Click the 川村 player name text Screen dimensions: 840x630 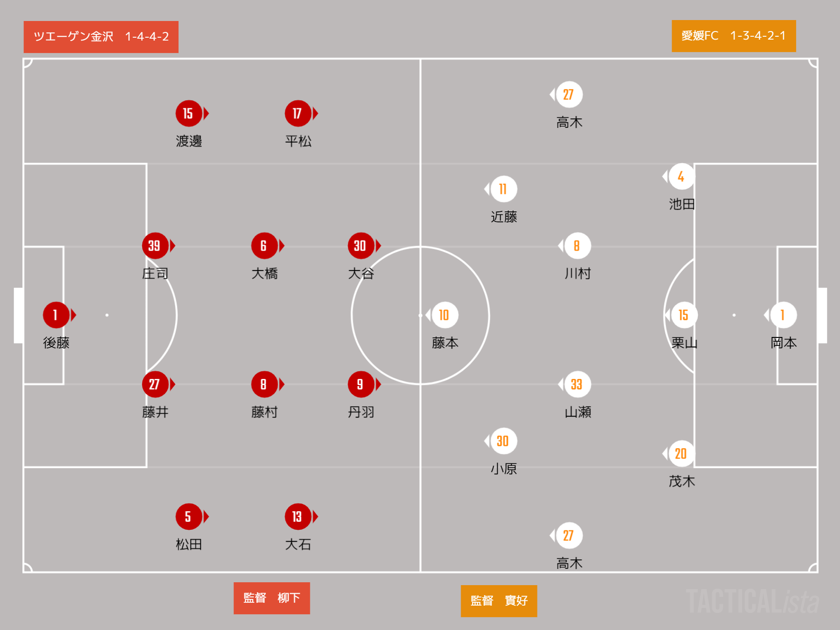pos(577,273)
